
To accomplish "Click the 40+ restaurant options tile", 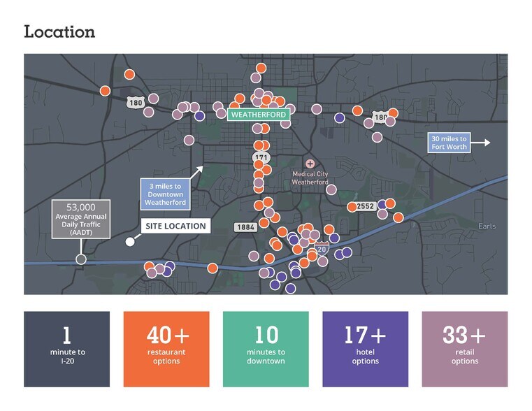I will coord(166,349).
